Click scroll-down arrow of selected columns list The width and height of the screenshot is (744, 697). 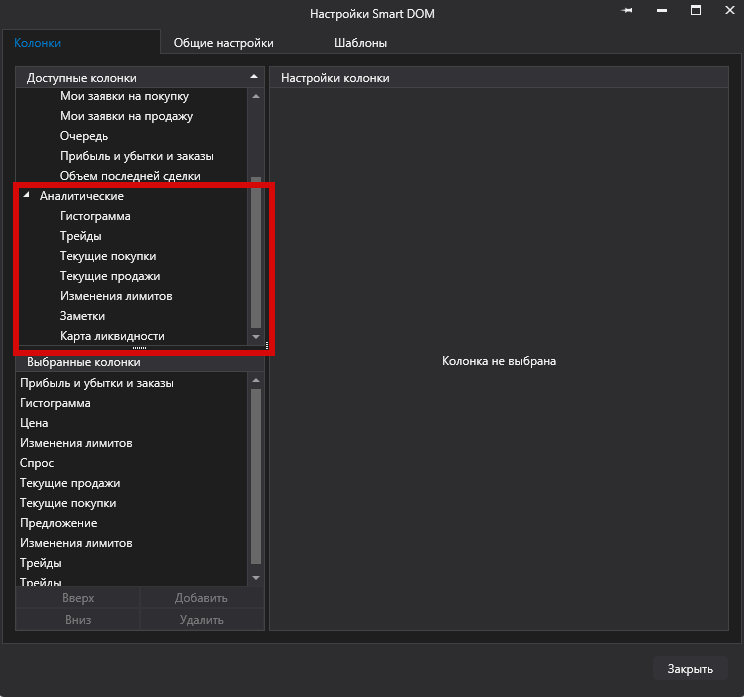(x=256, y=577)
